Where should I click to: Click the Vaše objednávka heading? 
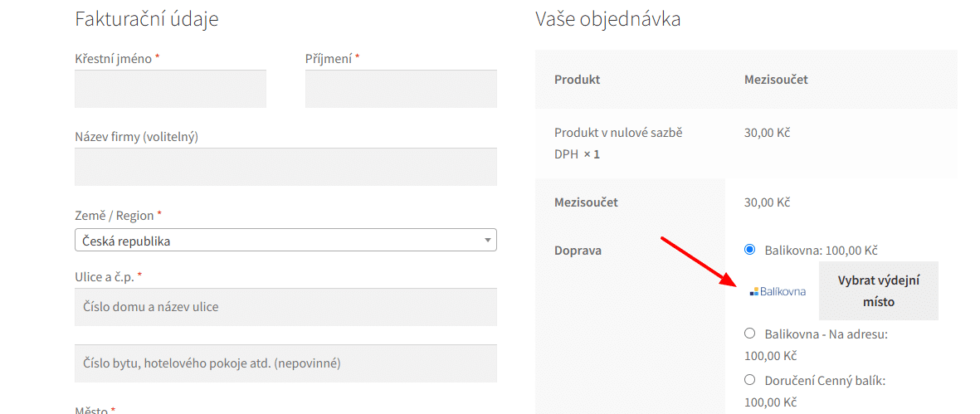(607, 19)
